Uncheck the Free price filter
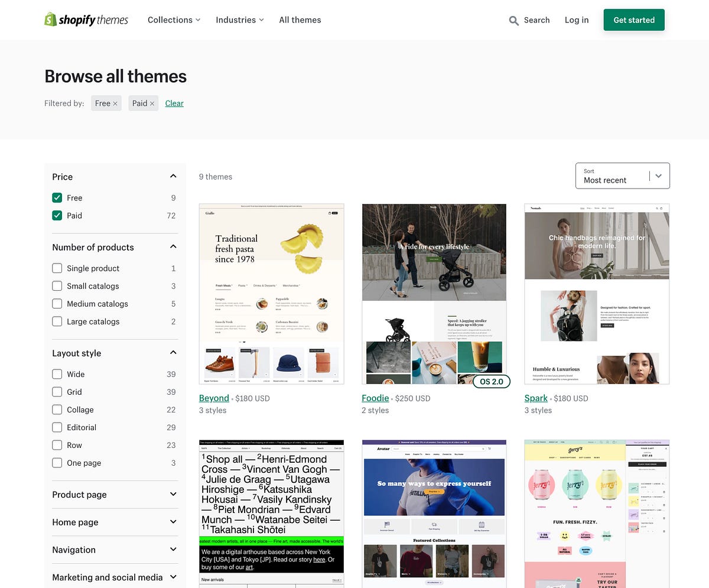Image resolution: width=709 pixels, height=588 pixels. click(x=57, y=197)
